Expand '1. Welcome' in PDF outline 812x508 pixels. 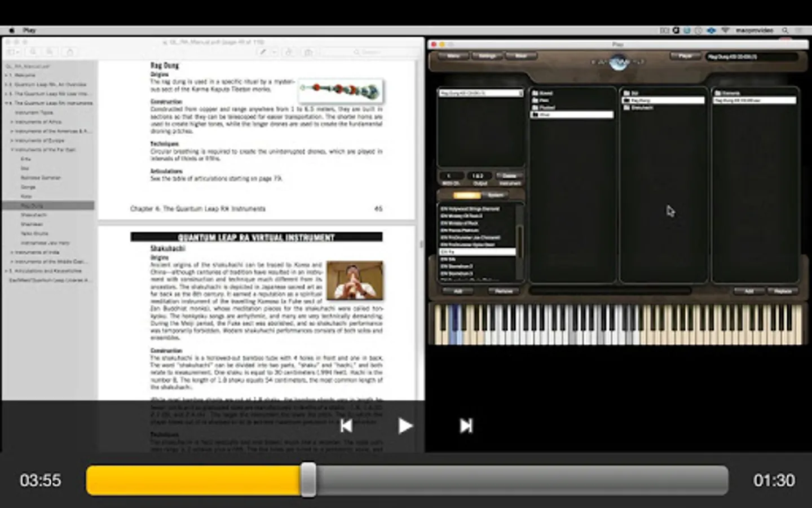6,75
